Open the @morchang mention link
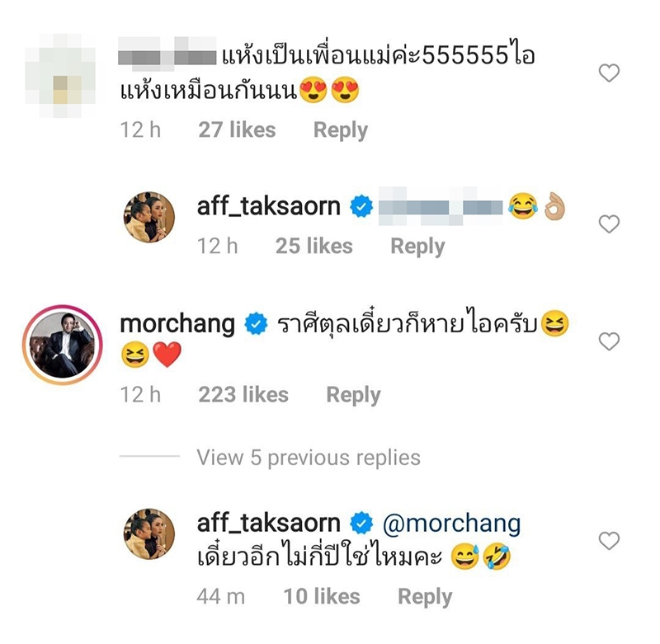This screenshot has width=660, height=644. coord(451,524)
